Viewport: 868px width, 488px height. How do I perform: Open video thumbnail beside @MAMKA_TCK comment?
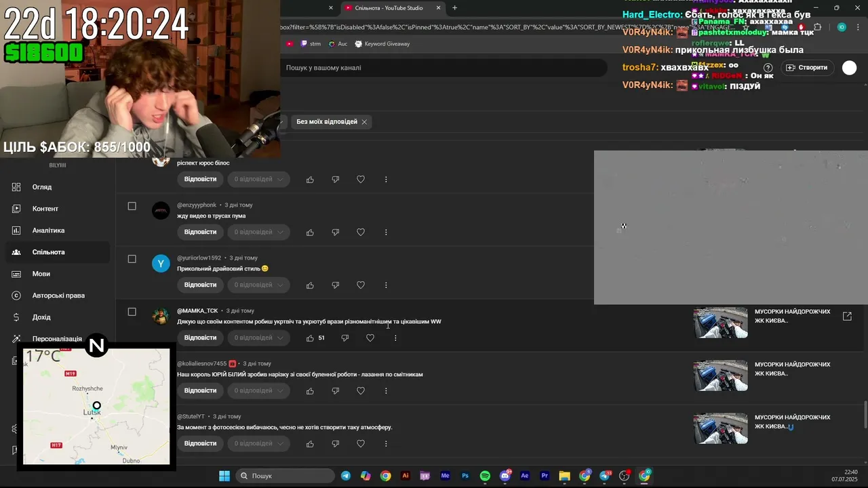point(720,323)
